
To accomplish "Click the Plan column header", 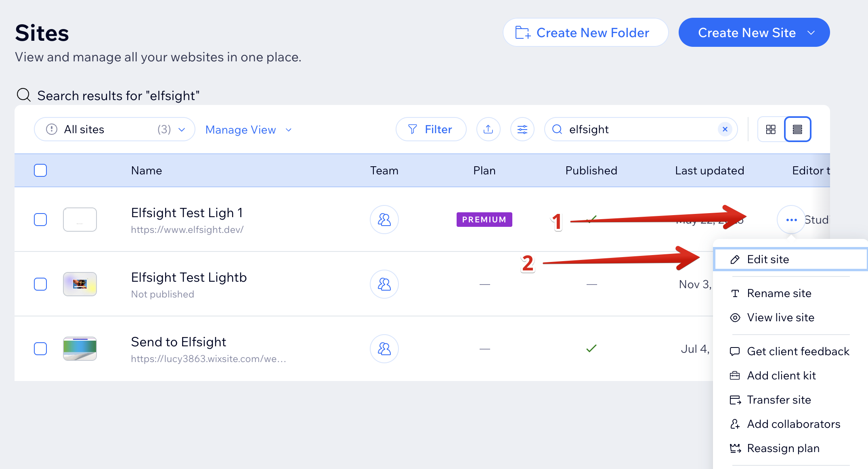I will click(x=484, y=170).
